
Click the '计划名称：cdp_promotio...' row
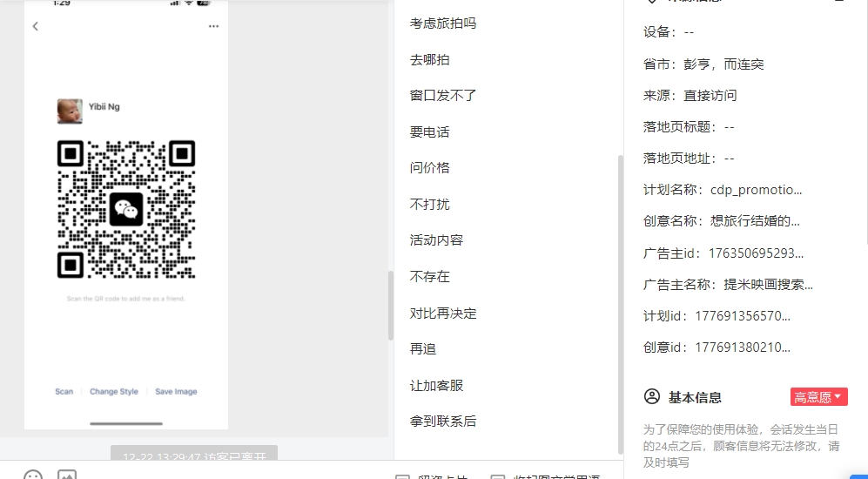pyautogui.click(x=723, y=190)
